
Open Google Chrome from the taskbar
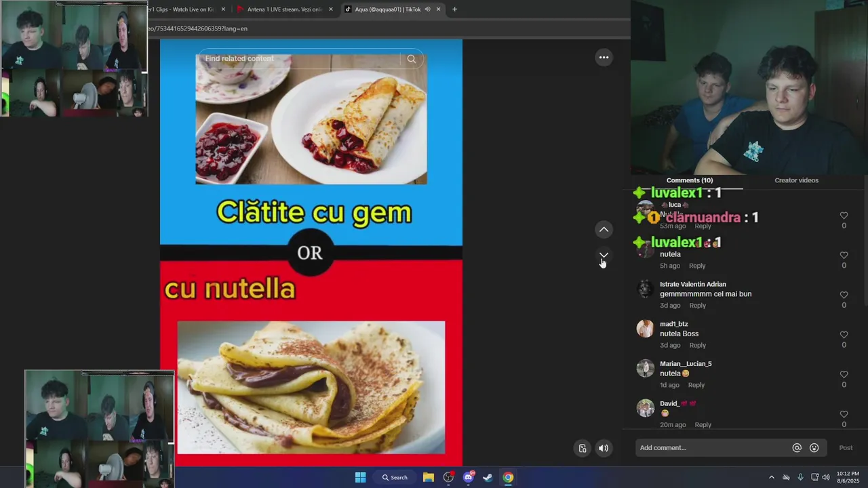click(508, 477)
